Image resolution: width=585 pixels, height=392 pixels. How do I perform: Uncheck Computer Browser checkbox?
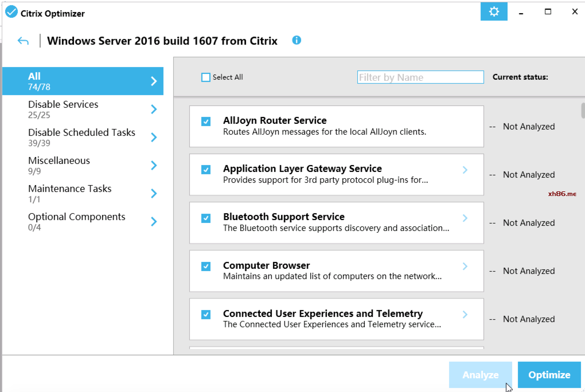tap(206, 266)
